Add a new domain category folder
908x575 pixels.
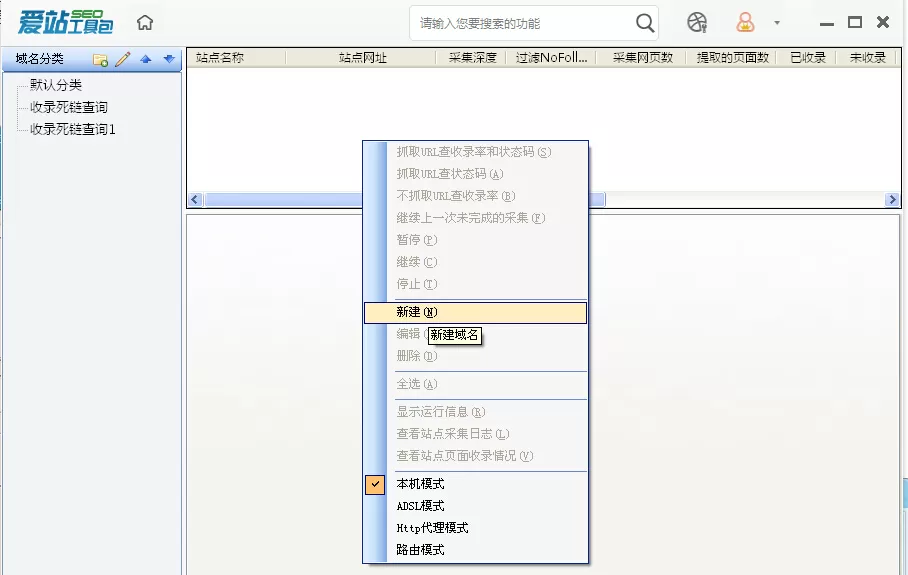coord(100,59)
